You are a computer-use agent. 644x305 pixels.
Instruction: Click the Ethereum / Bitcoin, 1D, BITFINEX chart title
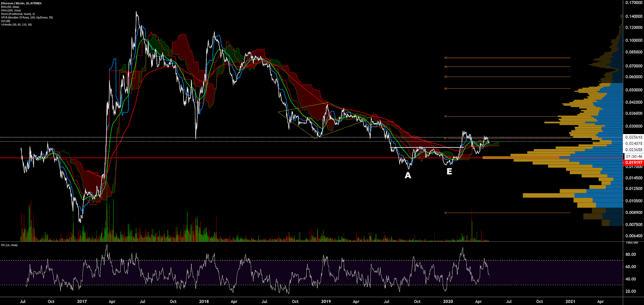pyautogui.click(x=21, y=3)
